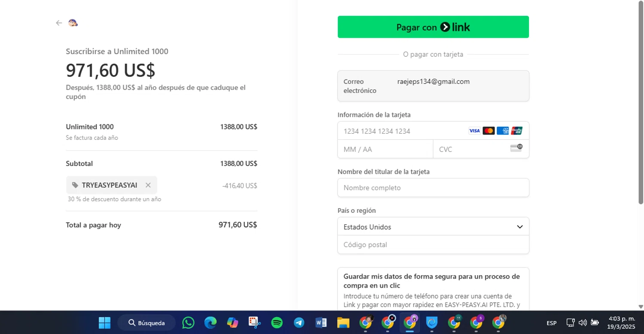Open the Chrome icon with purple S badge

point(476,322)
